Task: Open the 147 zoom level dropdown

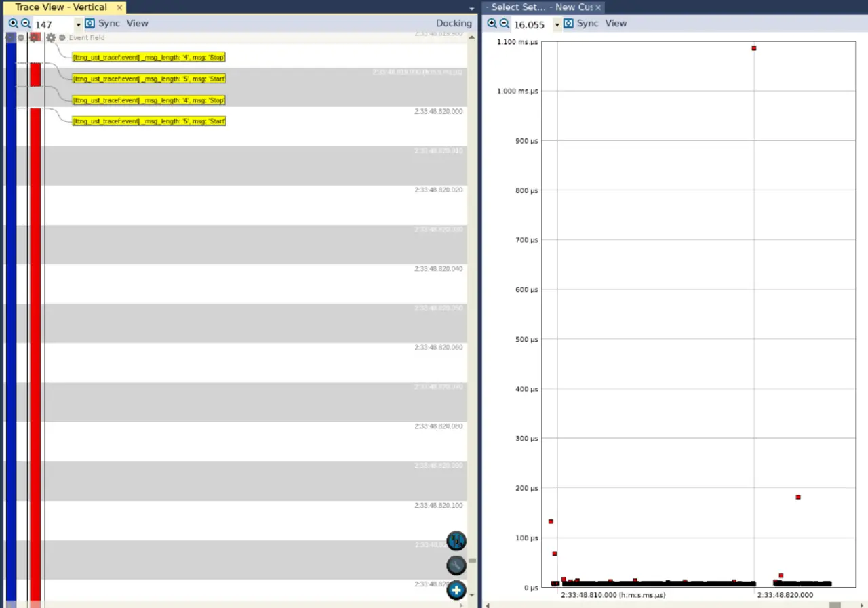Action: (x=79, y=25)
